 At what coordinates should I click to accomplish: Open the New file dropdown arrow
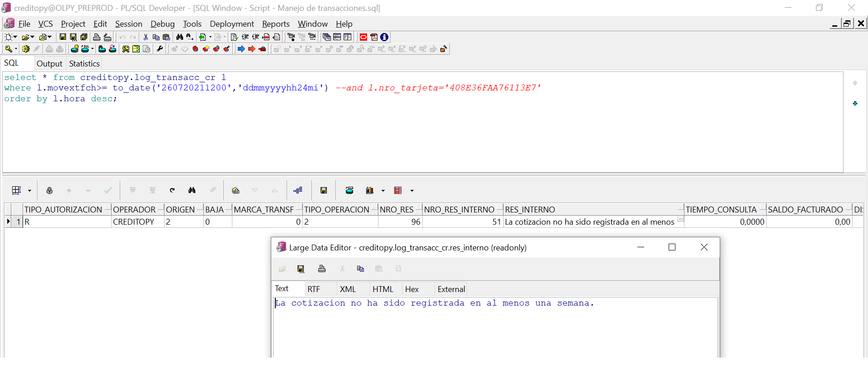(15, 37)
